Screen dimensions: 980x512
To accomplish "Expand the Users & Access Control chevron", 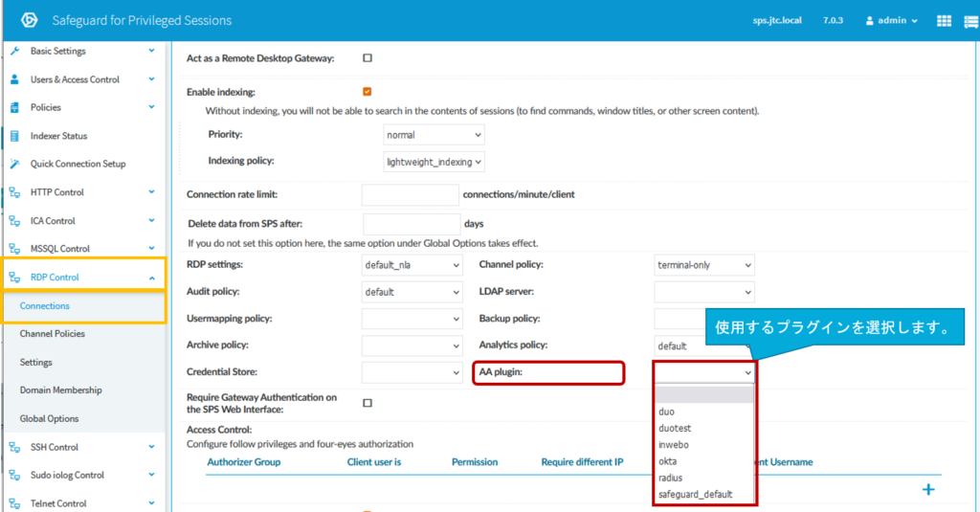I will (x=151, y=79).
